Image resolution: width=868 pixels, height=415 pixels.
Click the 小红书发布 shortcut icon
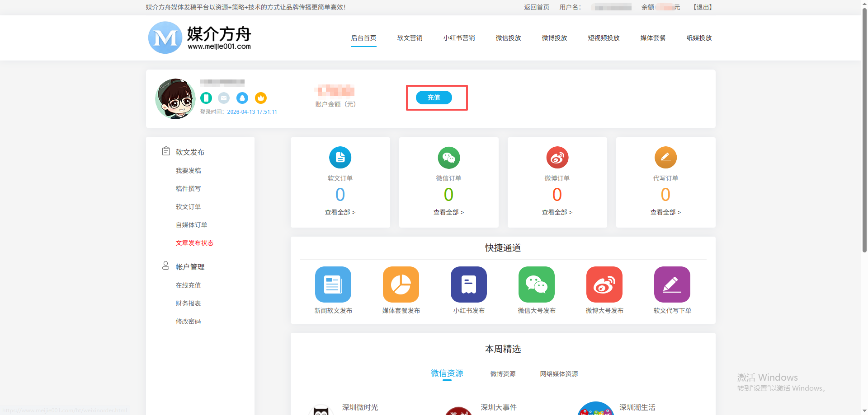pyautogui.click(x=468, y=284)
